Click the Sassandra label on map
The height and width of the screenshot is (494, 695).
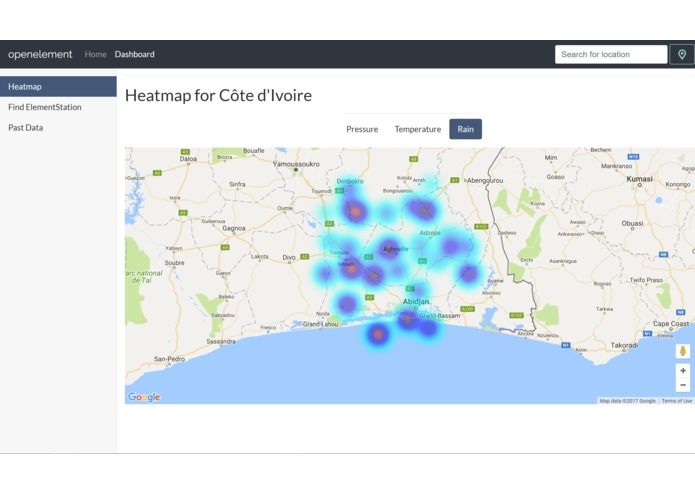(221, 342)
